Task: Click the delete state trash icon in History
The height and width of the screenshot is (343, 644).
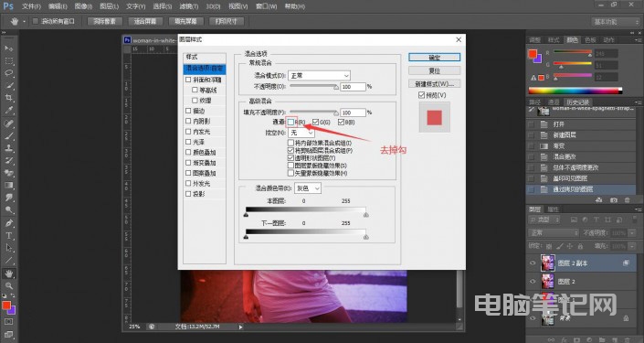Action: coord(628,200)
